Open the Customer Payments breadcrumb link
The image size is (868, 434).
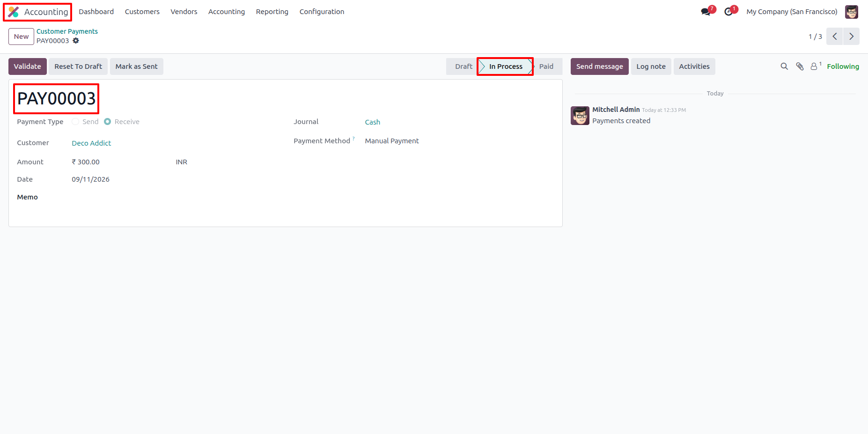click(67, 31)
